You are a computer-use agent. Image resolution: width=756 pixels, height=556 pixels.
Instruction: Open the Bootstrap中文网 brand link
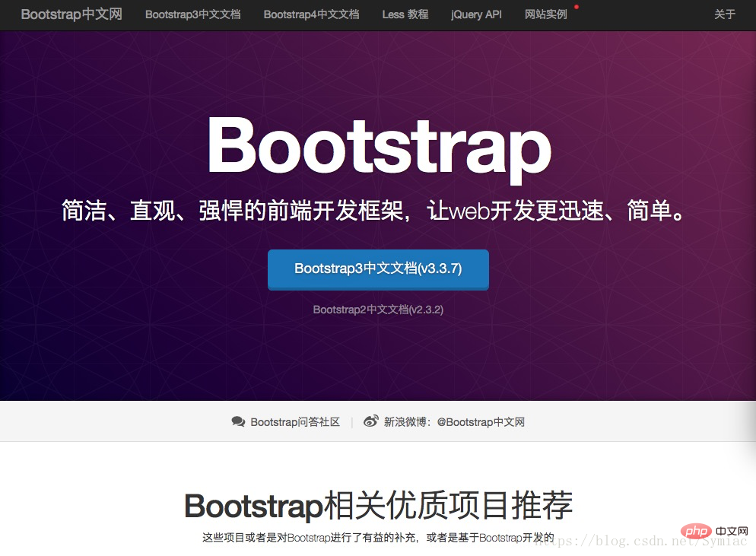click(71, 14)
